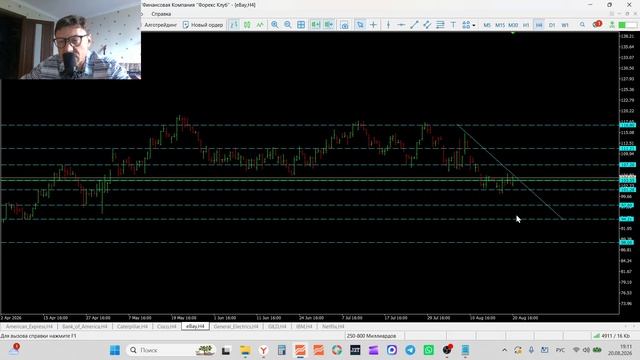
Task: Click the account person icon
Action: (612, 25)
